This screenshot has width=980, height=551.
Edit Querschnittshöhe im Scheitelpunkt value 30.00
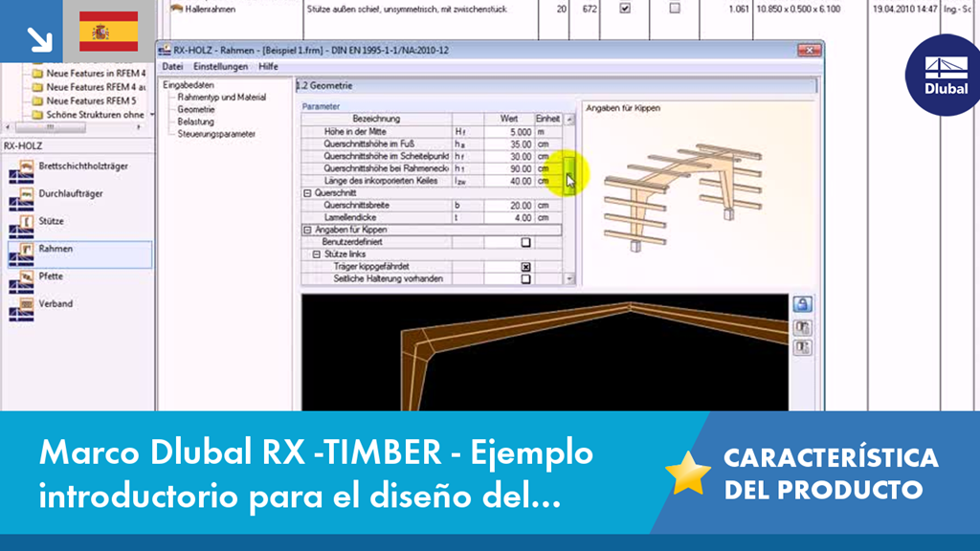(x=509, y=156)
